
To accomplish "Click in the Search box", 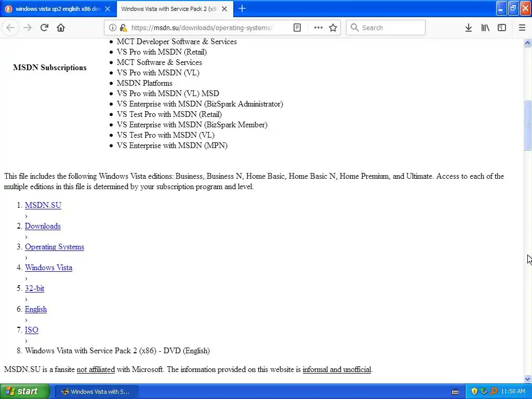I will point(385,28).
